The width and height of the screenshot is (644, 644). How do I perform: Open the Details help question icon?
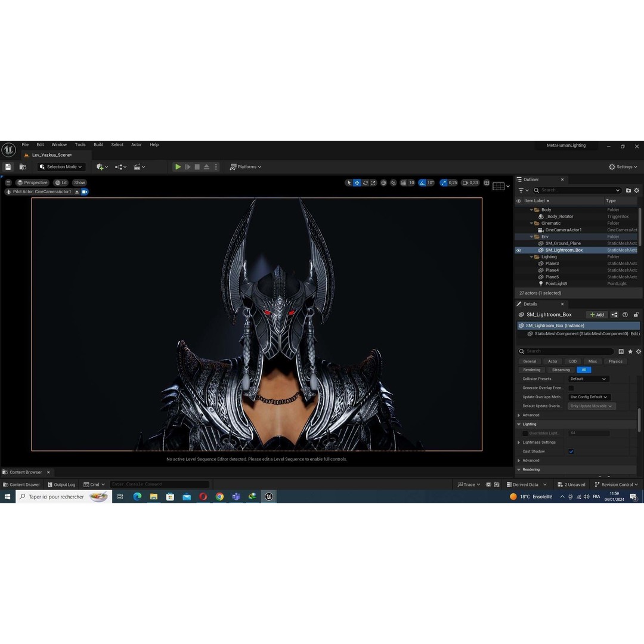tap(625, 315)
